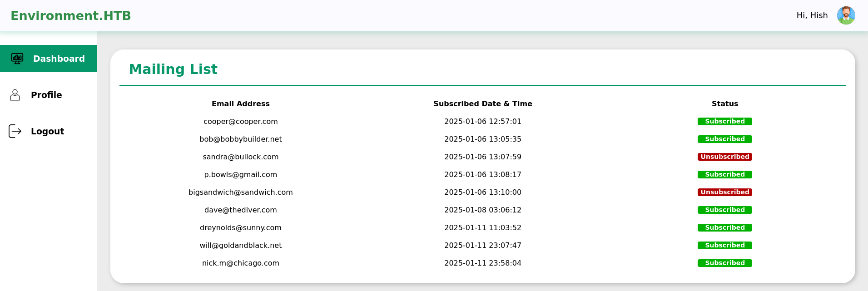
Task: Select the p.bowls@gmail.com email address
Action: [x=240, y=174]
